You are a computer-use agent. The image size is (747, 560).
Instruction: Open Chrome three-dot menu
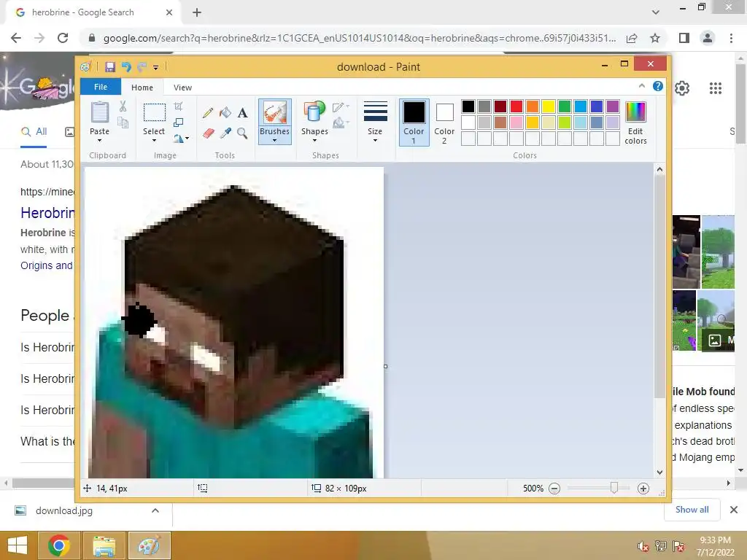pos(731,38)
